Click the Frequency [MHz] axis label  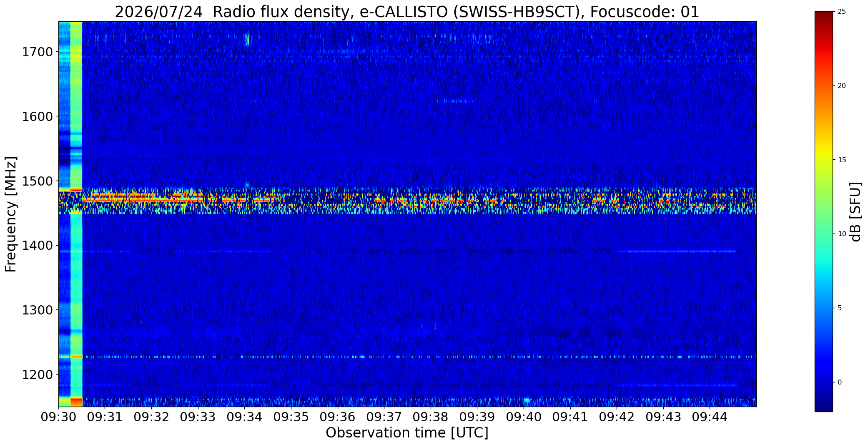[11, 214]
